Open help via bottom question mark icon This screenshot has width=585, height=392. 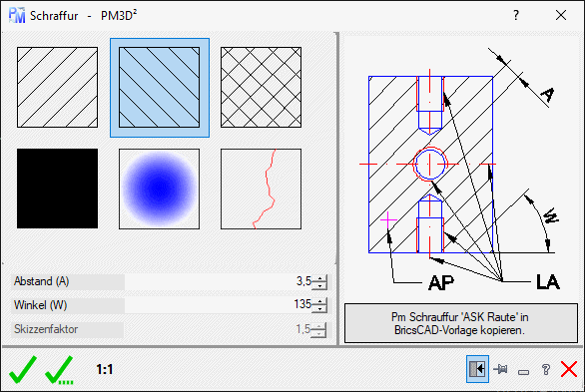point(545,369)
